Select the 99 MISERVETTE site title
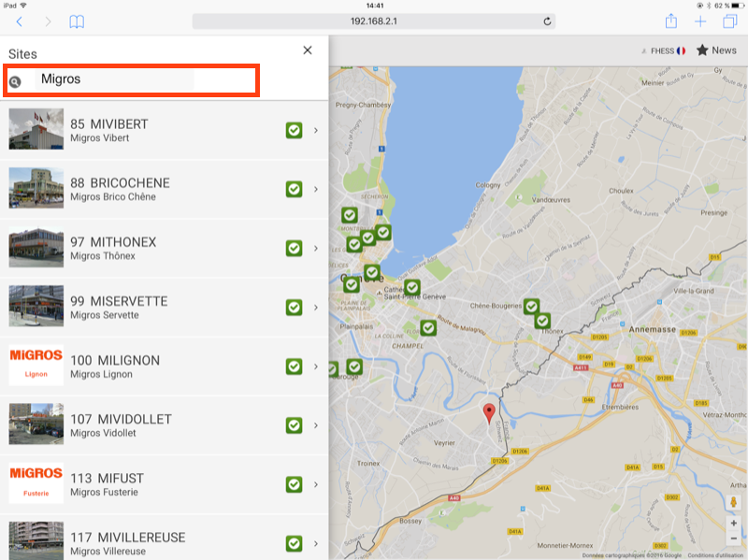The height and width of the screenshot is (560, 748). click(x=119, y=301)
